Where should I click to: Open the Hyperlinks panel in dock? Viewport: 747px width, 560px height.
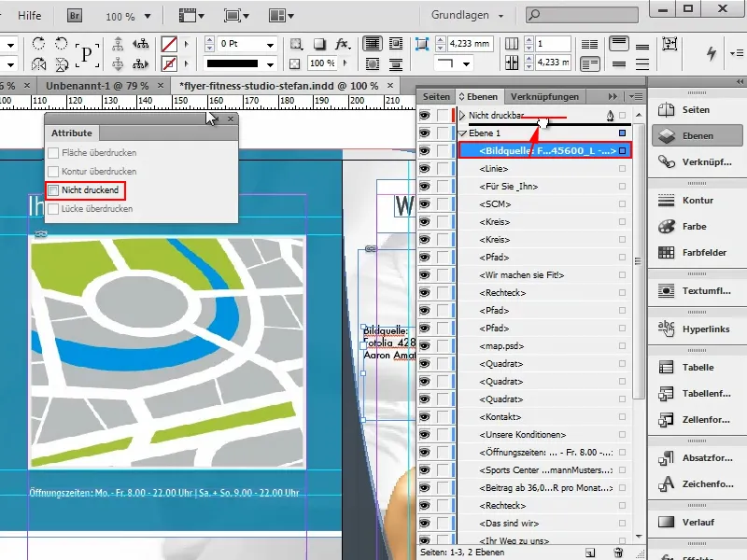[696, 329]
